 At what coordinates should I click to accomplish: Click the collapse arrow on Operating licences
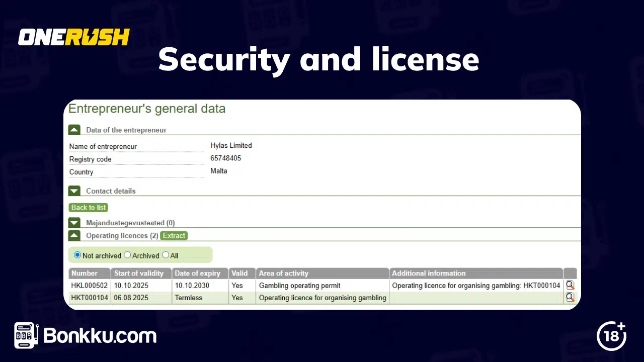[74, 235]
